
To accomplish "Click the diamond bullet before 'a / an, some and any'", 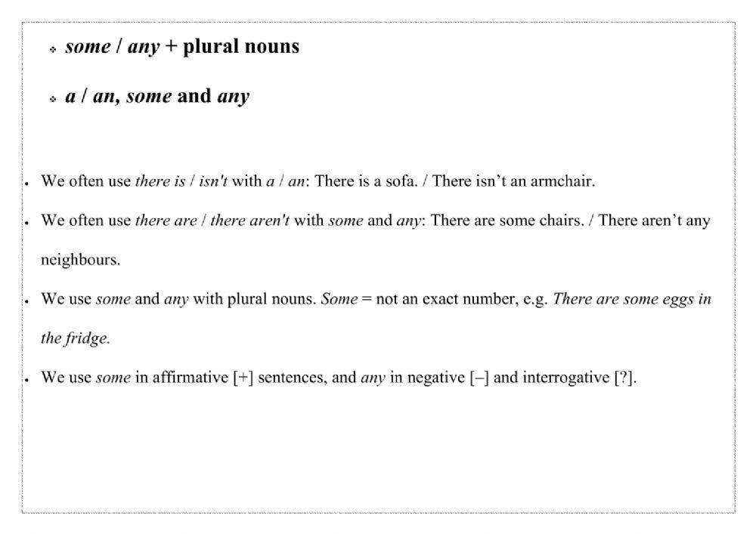I will [53, 99].
